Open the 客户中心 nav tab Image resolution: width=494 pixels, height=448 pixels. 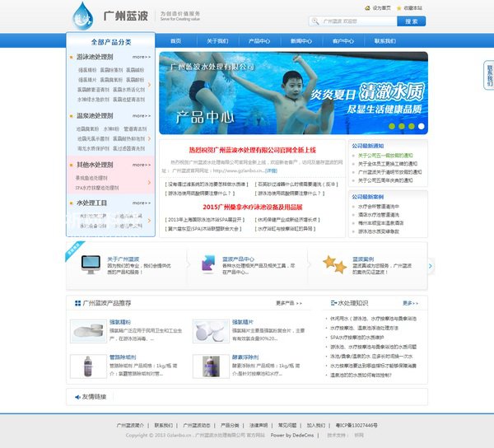click(x=343, y=41)
